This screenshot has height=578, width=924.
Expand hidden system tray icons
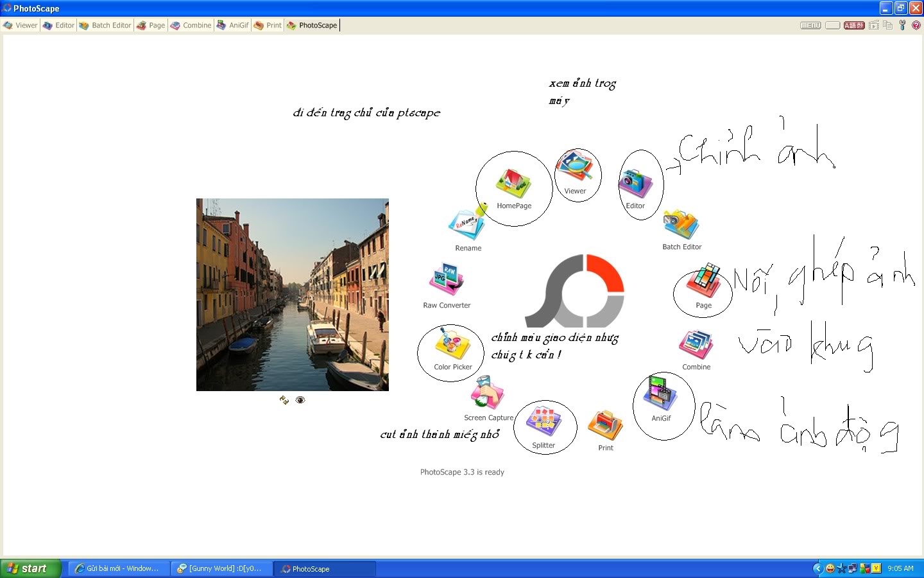817,568
